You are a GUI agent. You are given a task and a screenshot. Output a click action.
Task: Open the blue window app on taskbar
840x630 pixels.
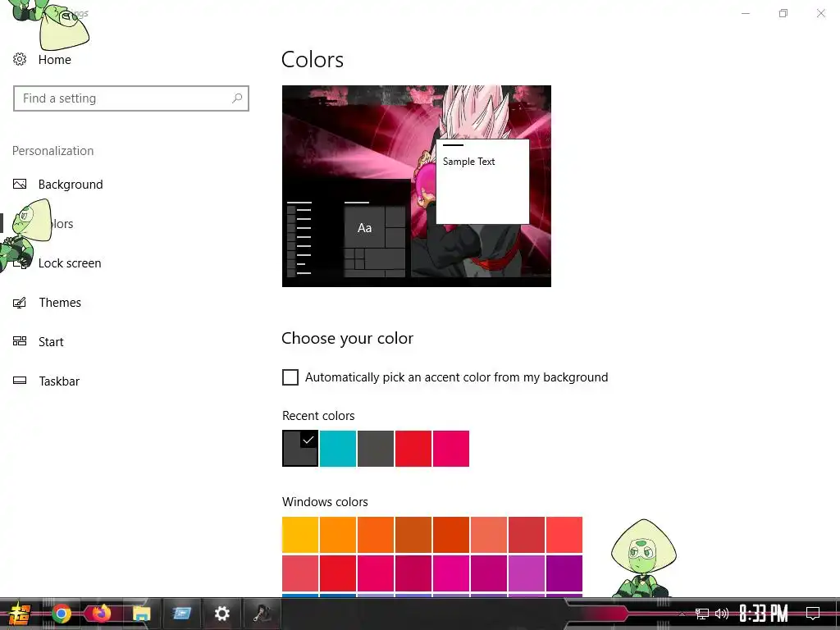[x=181, y=614]
